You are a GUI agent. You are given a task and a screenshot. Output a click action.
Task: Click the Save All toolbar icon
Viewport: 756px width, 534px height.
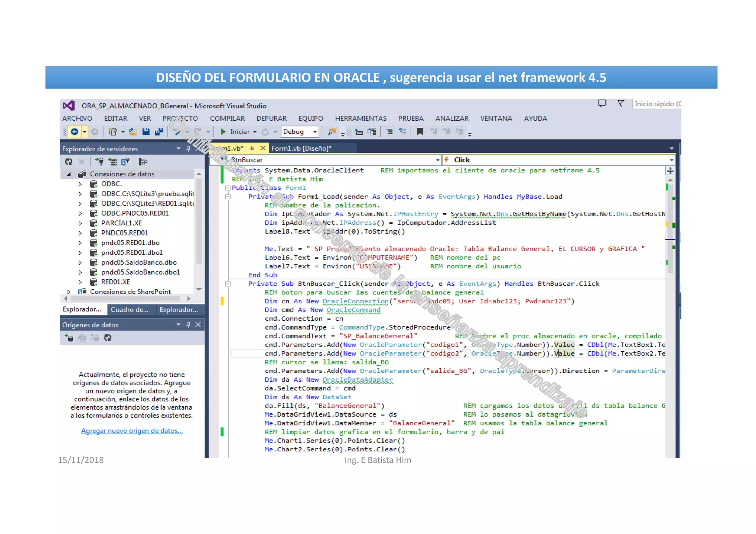click(x=159, y=132)
